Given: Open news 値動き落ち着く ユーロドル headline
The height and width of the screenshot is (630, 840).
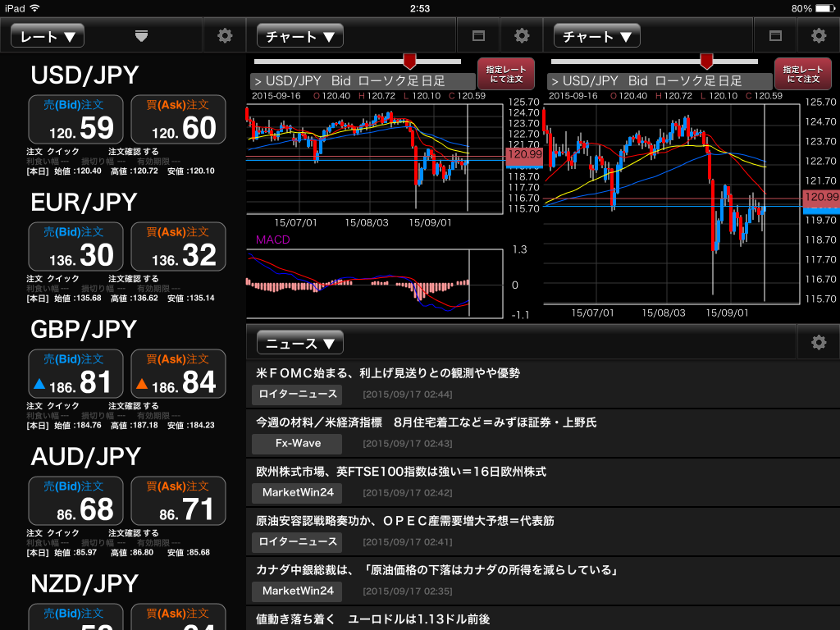Looking at the screenshot, I should tap(373, 619).
